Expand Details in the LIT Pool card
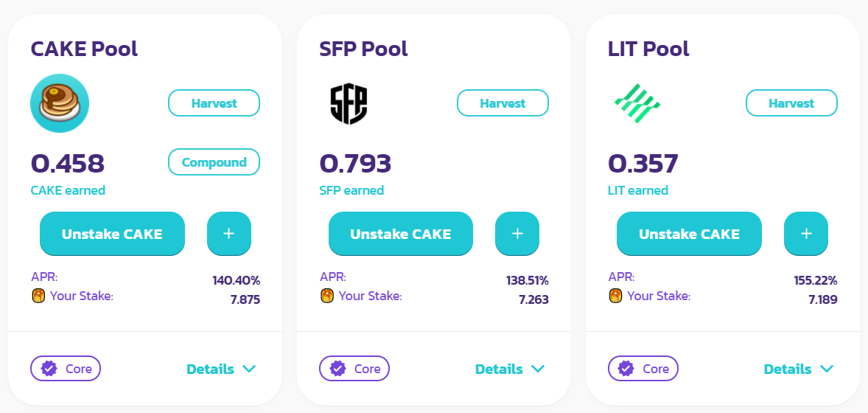This screenshot has height=413, width=868. 798,369
